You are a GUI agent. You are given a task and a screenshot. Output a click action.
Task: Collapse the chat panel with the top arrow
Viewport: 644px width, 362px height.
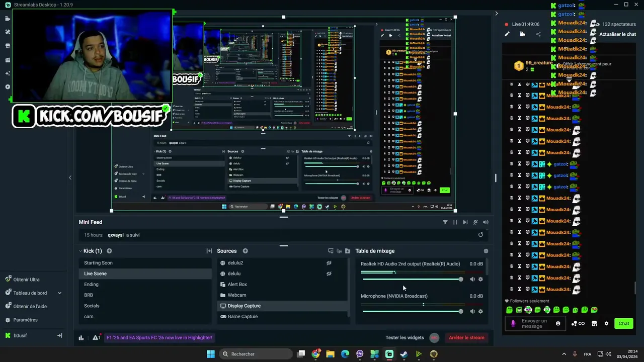point(496,14)
